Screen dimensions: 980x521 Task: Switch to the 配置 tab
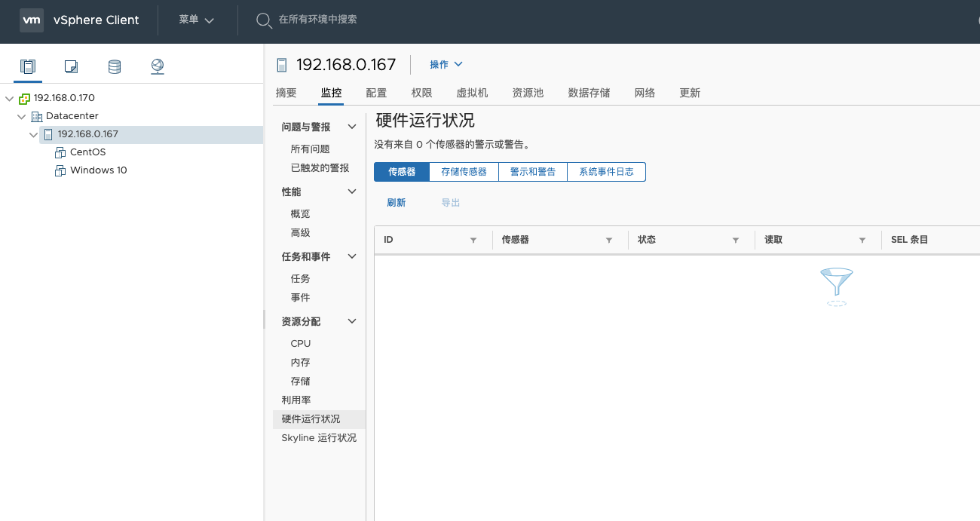point(376,93)
